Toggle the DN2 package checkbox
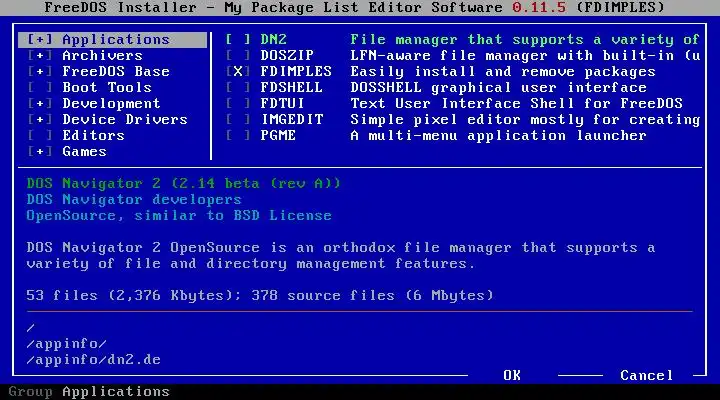The height and width of the screenshot is (400, 720). point(238,39)
